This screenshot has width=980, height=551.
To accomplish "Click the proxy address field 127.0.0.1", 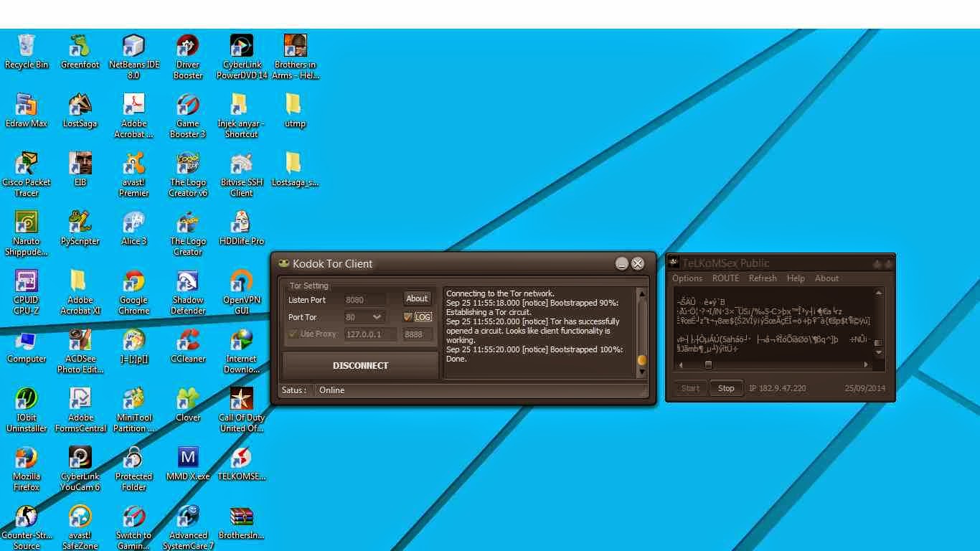I will (x=370, y=334).
